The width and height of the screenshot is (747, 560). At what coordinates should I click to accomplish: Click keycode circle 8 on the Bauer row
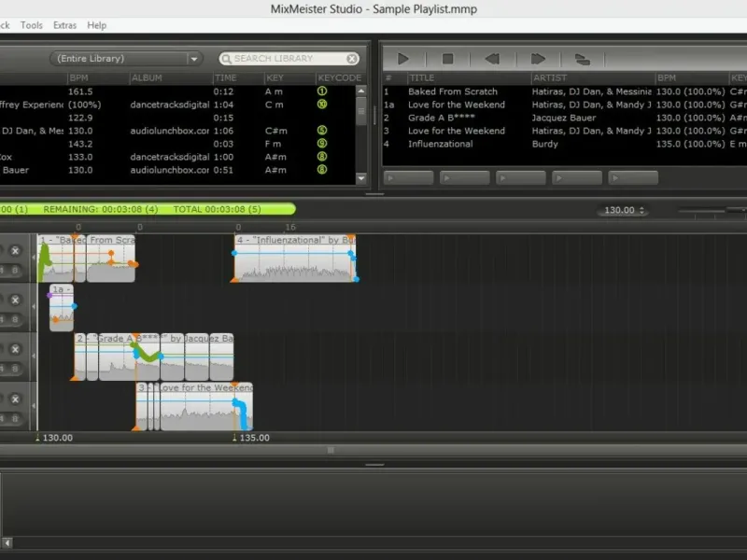pos(322,169)
